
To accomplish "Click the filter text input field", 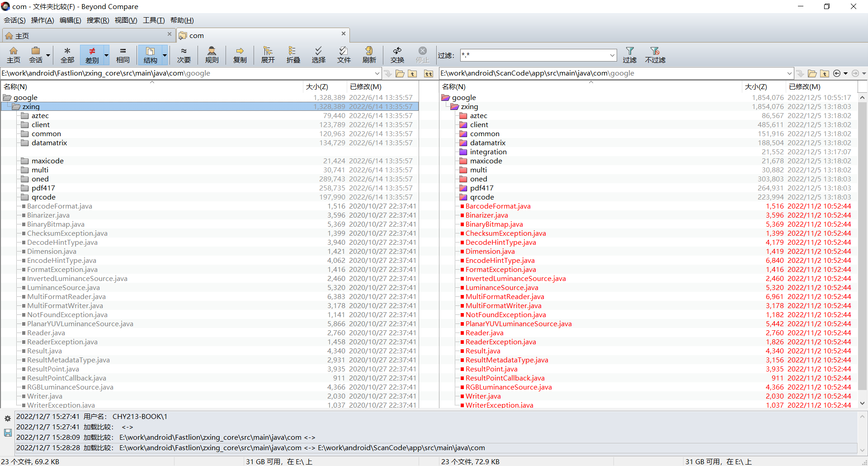I will point(534,55).
